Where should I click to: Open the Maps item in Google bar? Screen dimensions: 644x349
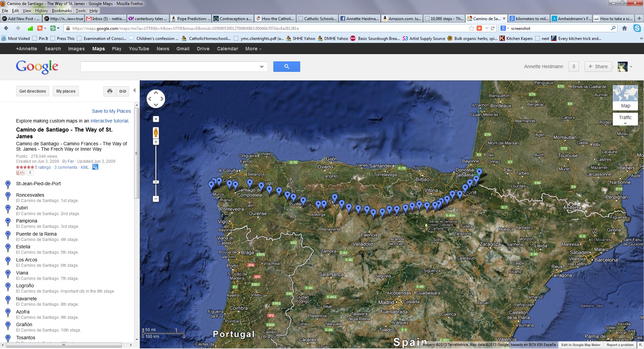[x=99, y=49]
